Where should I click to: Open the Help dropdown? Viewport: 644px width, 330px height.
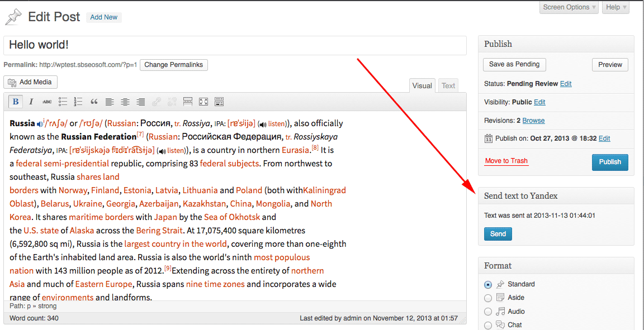[x=616, y=7]
